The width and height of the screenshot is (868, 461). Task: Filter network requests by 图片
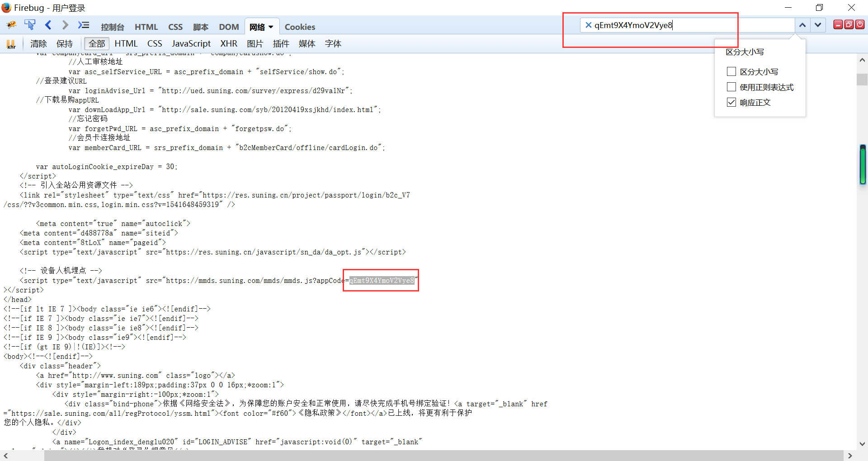coord(255,44)
